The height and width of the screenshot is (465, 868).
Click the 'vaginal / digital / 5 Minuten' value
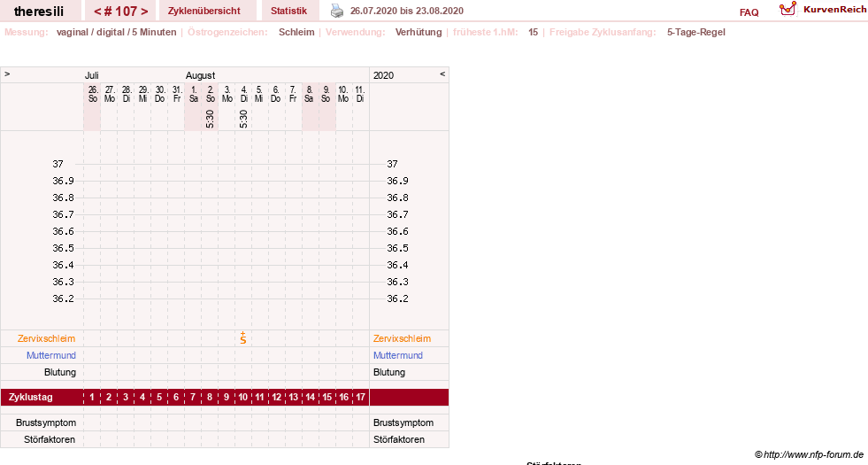(116, 32)
